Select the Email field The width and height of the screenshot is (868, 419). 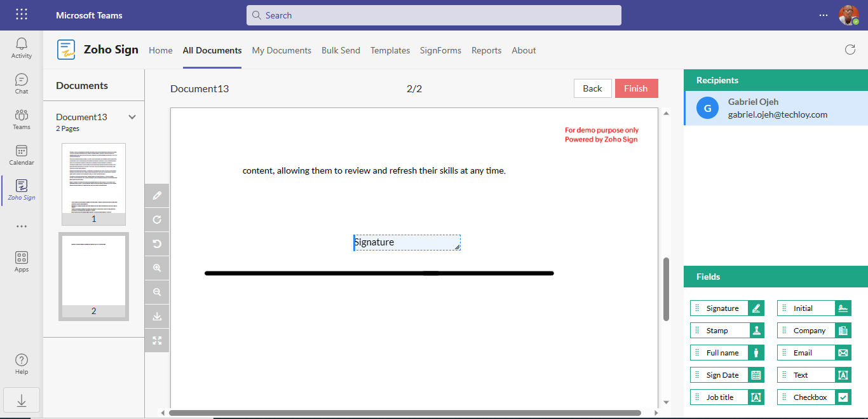point(814,353)
